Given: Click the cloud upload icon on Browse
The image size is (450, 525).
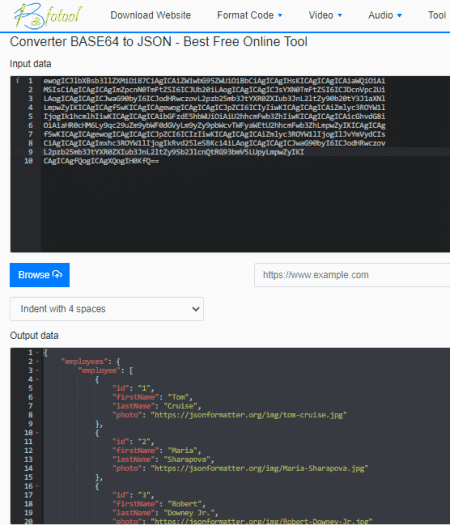Looking at the screenshot, I should point(57,275).
